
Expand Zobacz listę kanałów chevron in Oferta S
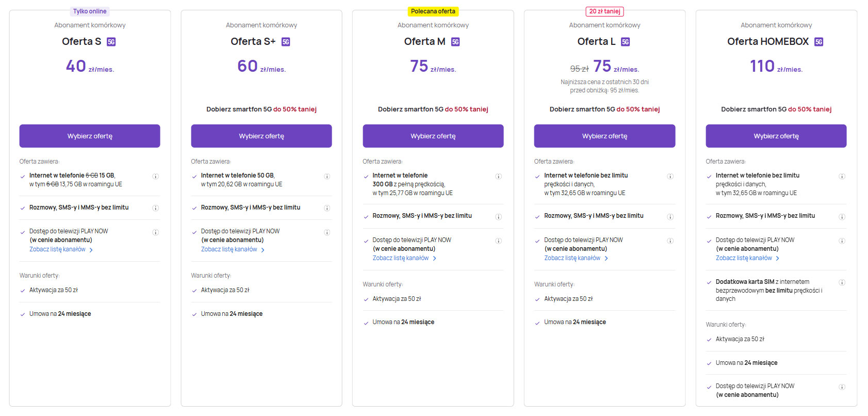point(91,250)
